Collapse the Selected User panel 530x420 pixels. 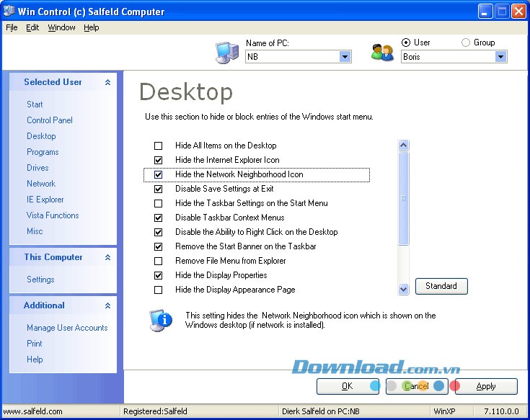(107, 83)
